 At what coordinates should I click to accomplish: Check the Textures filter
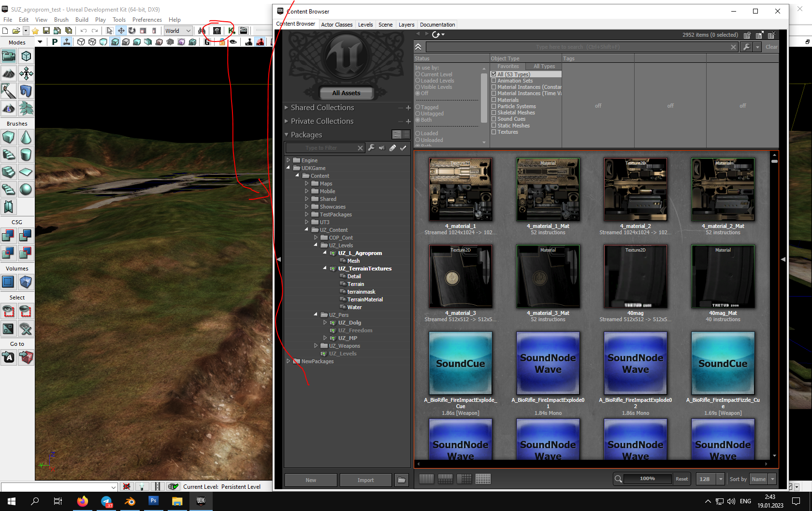pos(493,132)
